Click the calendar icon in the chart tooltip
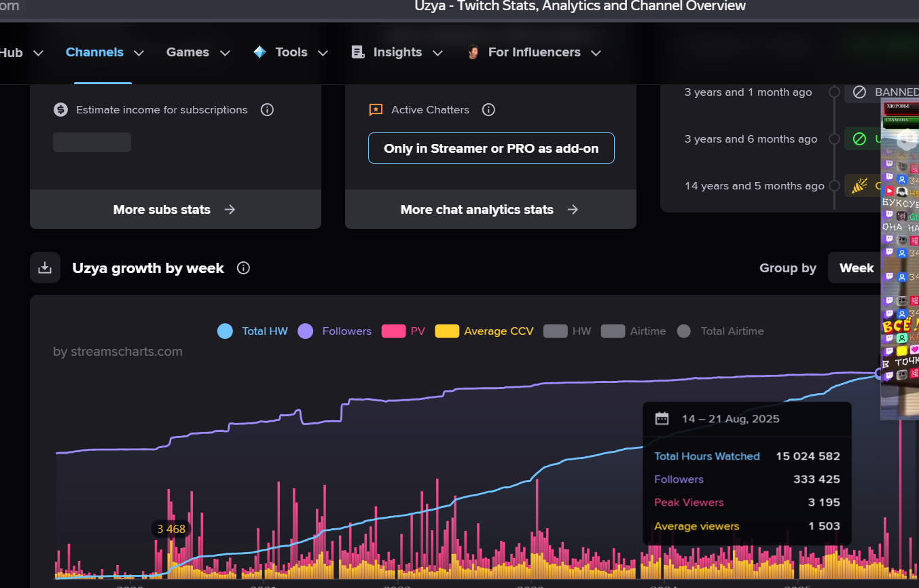Image resolution: width=919 pixels, height=588 pixels. click(x=662, y=418)
